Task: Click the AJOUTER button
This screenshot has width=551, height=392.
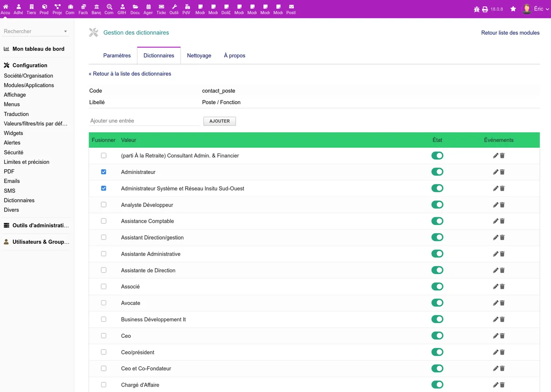Action: pos(219,121)
